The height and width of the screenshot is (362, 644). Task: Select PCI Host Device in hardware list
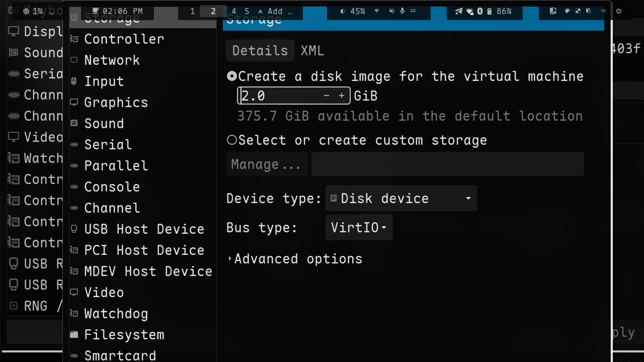coord(144,250)
